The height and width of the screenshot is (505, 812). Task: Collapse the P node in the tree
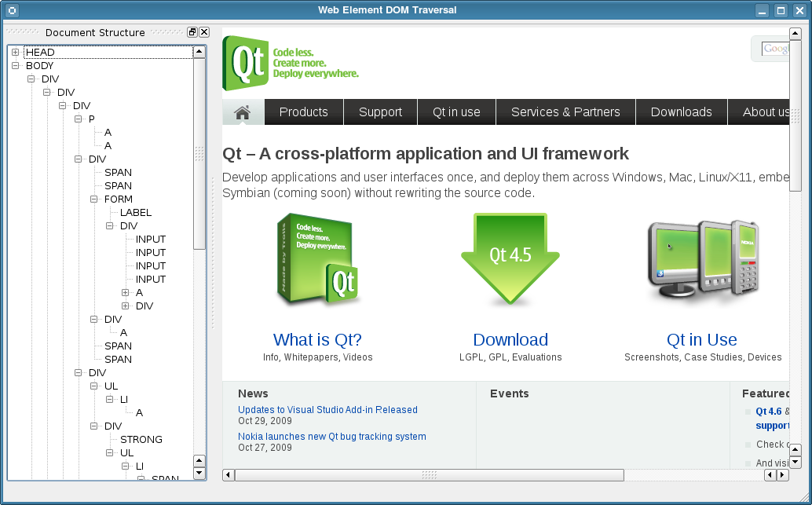point(79,119)
